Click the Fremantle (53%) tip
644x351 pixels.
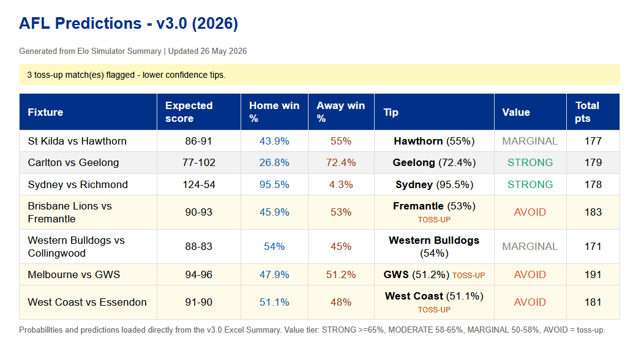[434, 206]
